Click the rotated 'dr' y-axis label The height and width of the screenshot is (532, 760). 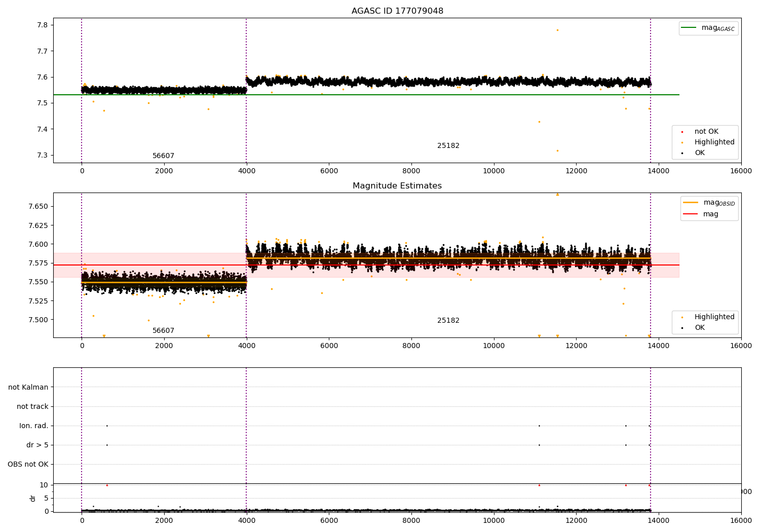pyautogui.click(x=33, y=498)
